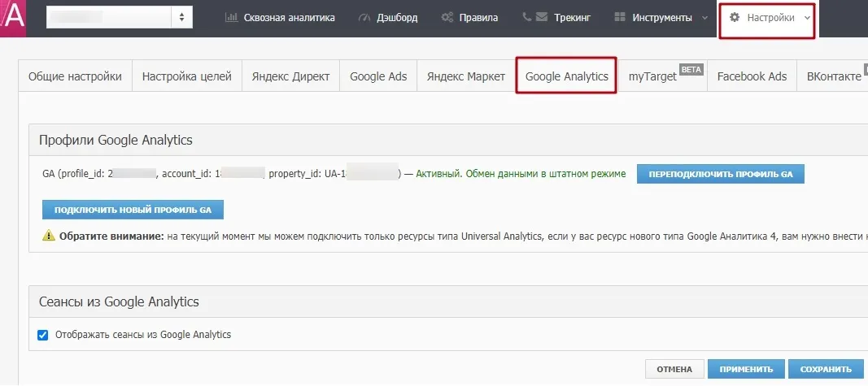Click the bar chart icon beside Сквозная аналитика

click(x=231, y=18)
